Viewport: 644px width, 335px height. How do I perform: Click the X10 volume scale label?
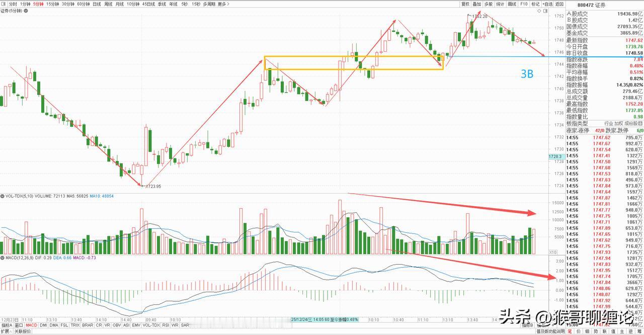[x=552, y=253]
